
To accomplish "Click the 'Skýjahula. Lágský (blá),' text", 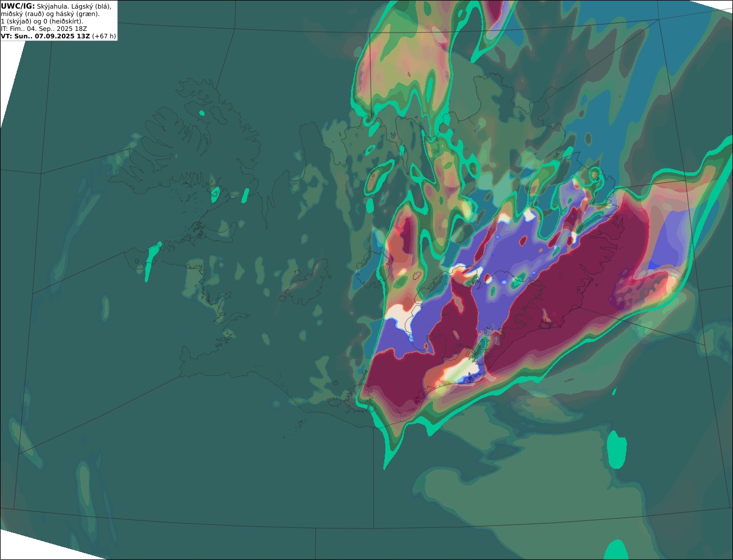I will (x=74, y=6).
